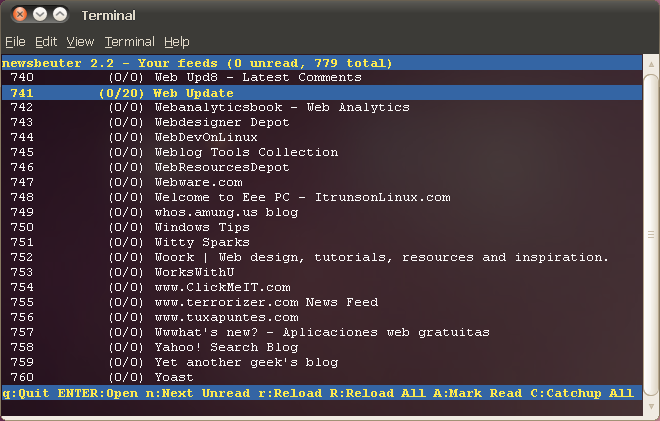Open the Terminal menu
660x421 pixels.
130,42
